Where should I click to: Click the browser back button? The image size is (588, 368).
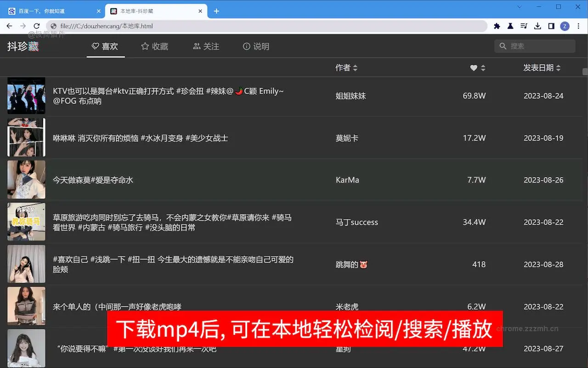point(9,26)
